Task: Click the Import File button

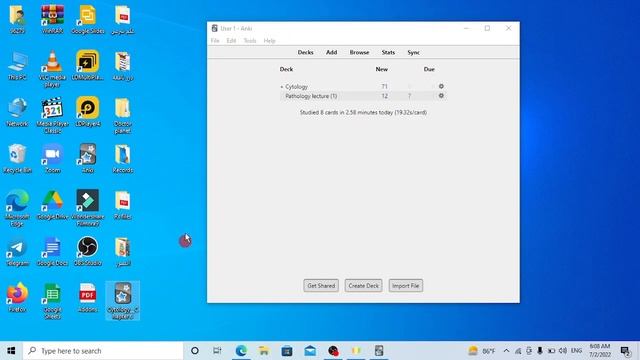Action: [x=406, y=286]
